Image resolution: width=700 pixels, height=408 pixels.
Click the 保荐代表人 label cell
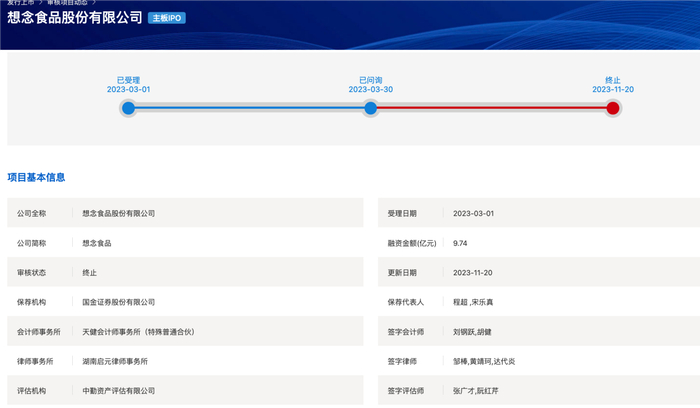[x=405, y=302]
